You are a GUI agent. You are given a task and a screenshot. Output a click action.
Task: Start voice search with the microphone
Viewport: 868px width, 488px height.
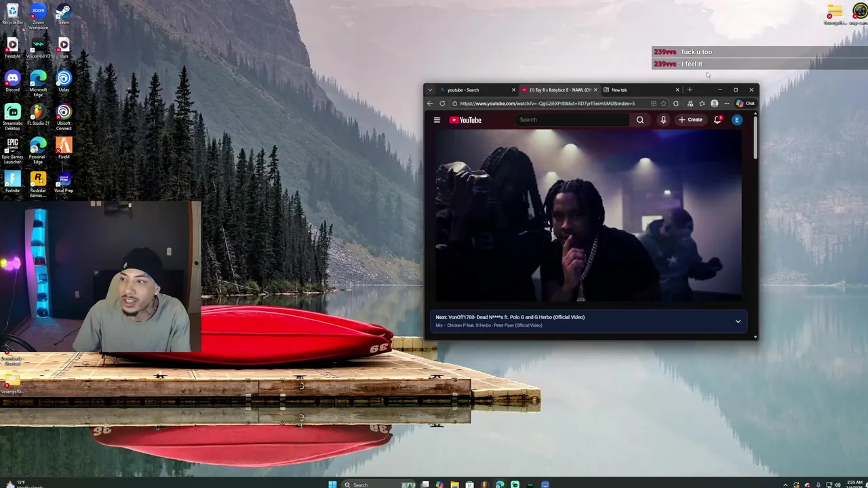point(663,120)
